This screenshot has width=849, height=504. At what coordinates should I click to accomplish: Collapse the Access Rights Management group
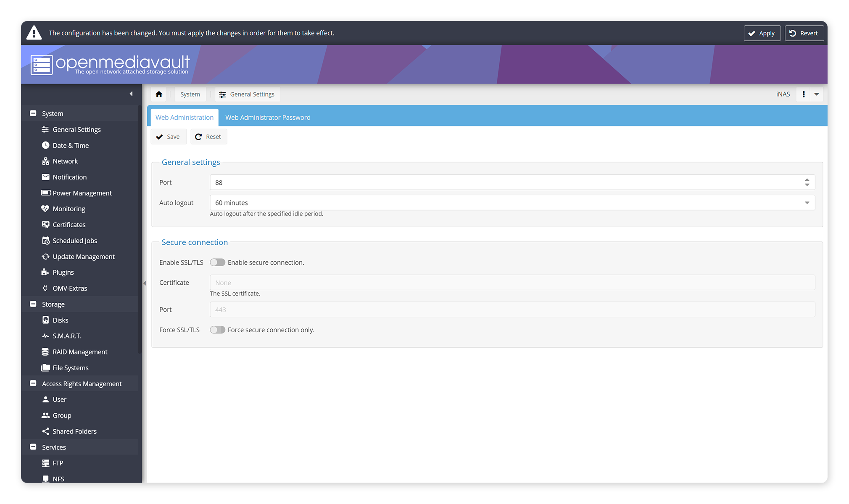pyautogui.click(x=33, y=383)
